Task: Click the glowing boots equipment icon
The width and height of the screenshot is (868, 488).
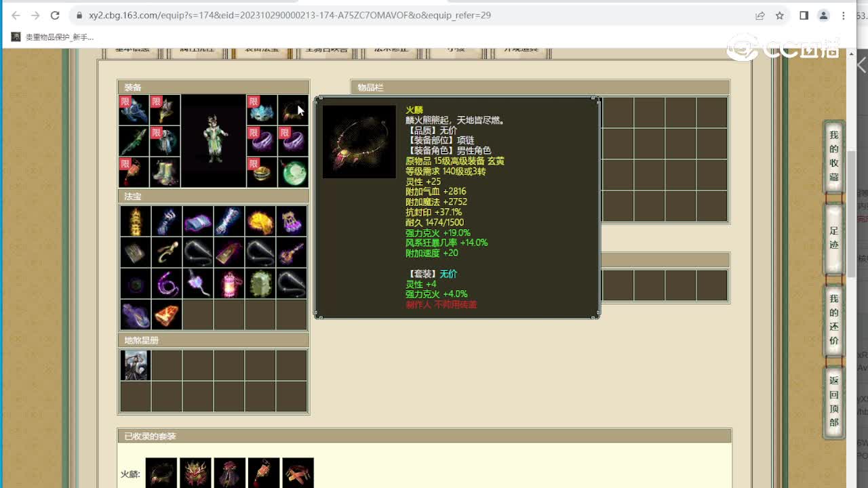Action: pos(165,172)
